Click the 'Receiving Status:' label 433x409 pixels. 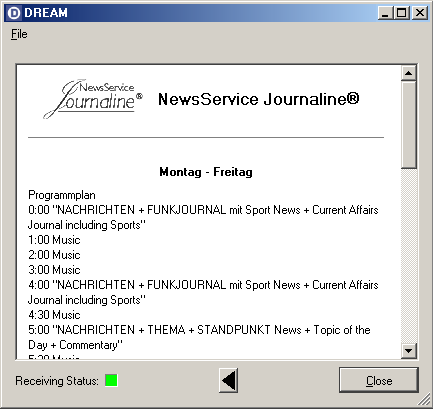click(57, 381)
